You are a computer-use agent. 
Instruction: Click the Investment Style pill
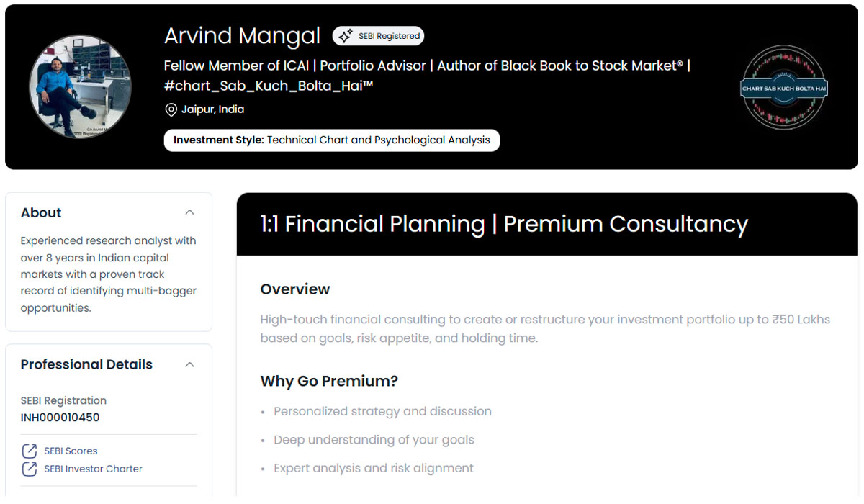click(x=332, y=140)
